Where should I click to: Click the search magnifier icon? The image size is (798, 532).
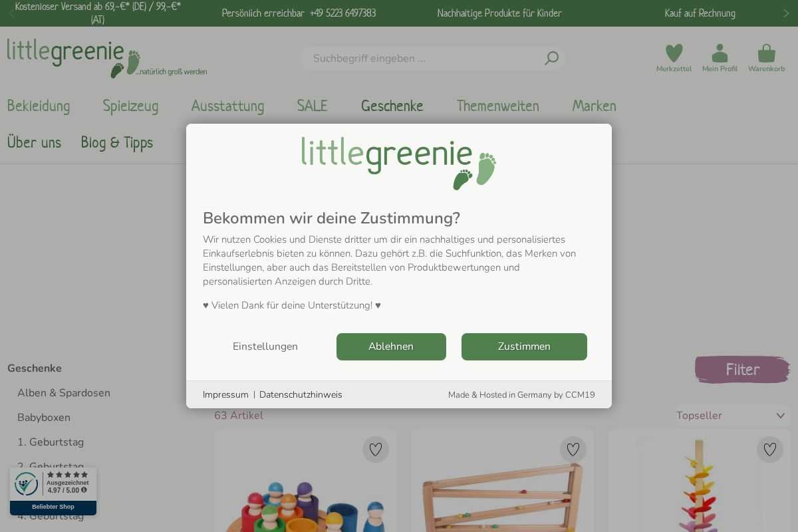point(551,59)
